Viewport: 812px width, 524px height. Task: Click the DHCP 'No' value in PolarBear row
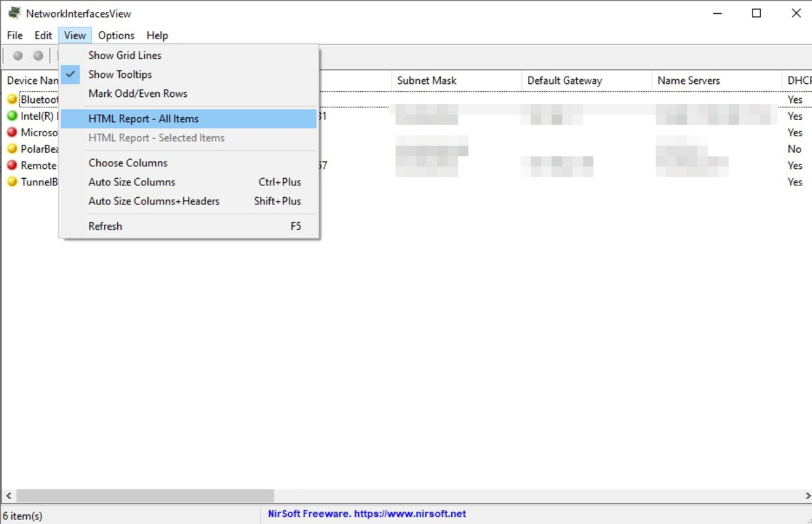[794, 149]
